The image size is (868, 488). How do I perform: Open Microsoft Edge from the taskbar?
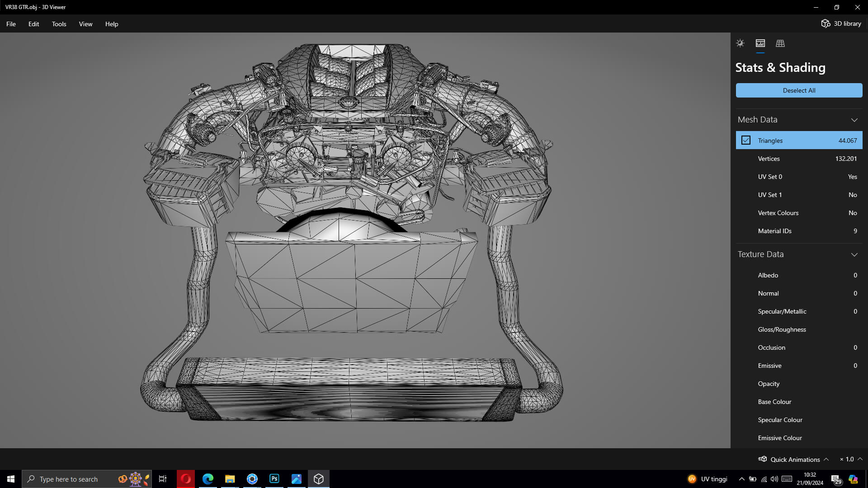coord(208,479)
